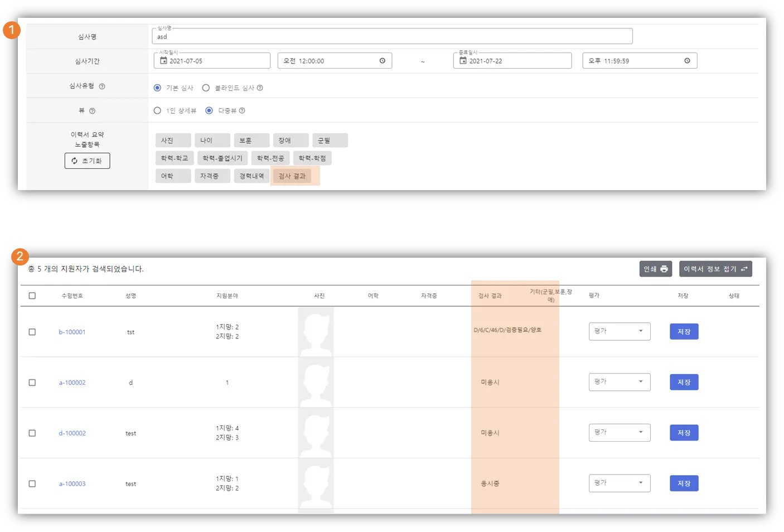Click the end time field 오후 11:59:59
Viewport: 784px width, 532px height.
click(x=640, y=61)
